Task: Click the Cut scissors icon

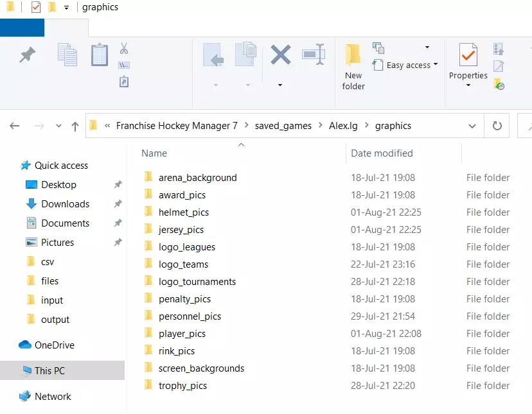Action: point(124,49)
